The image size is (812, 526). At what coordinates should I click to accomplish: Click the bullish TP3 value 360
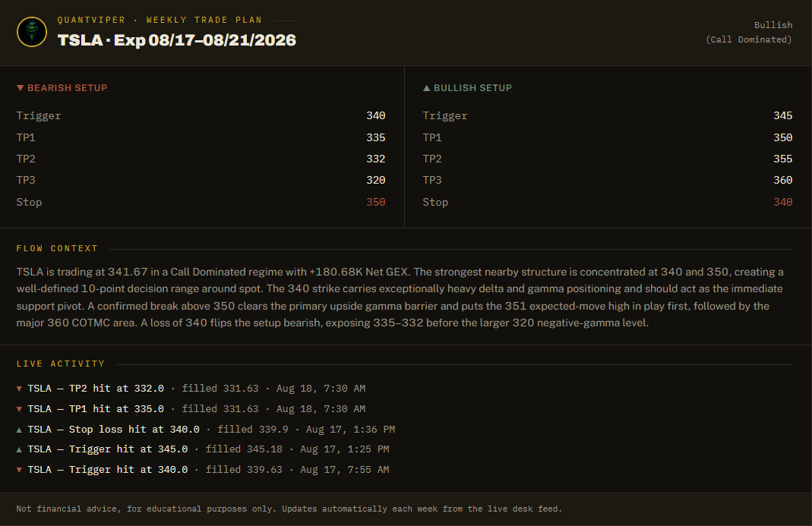click(x=782, y=180)
